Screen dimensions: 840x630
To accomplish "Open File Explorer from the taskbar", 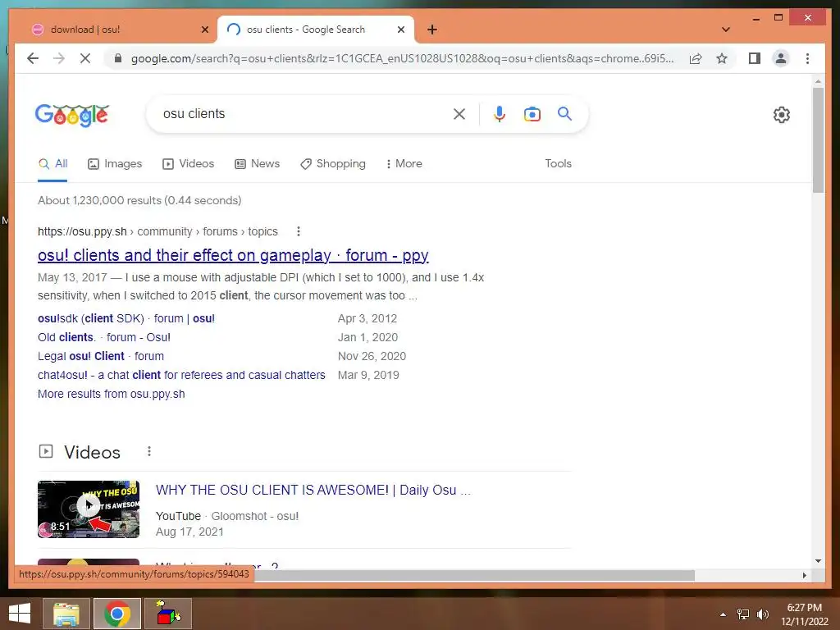I will point(66,614).
